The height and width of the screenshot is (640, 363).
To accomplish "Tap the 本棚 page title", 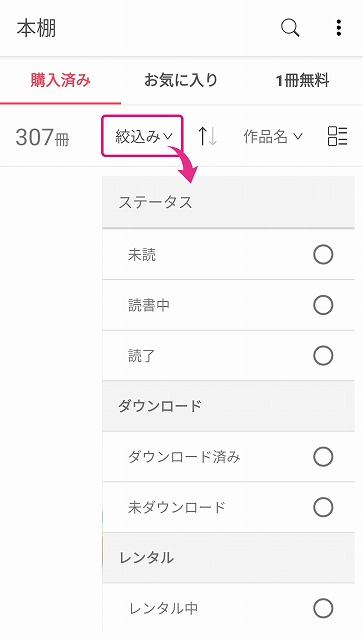I will (36, 29).
